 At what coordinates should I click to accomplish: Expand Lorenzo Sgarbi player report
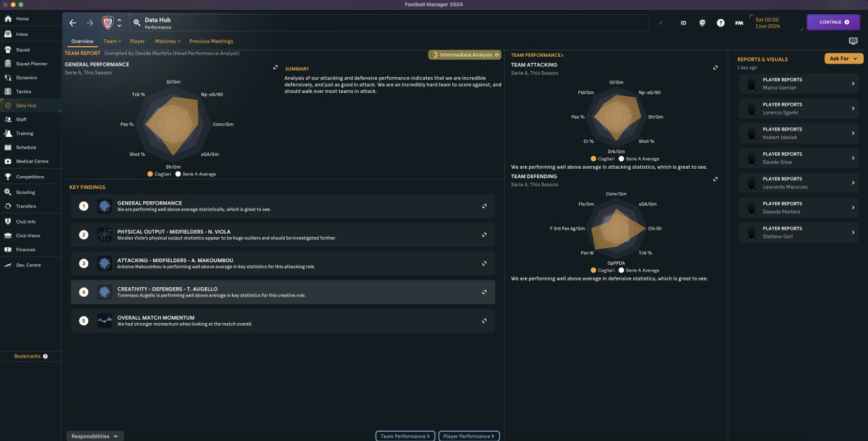coord(853,108)
